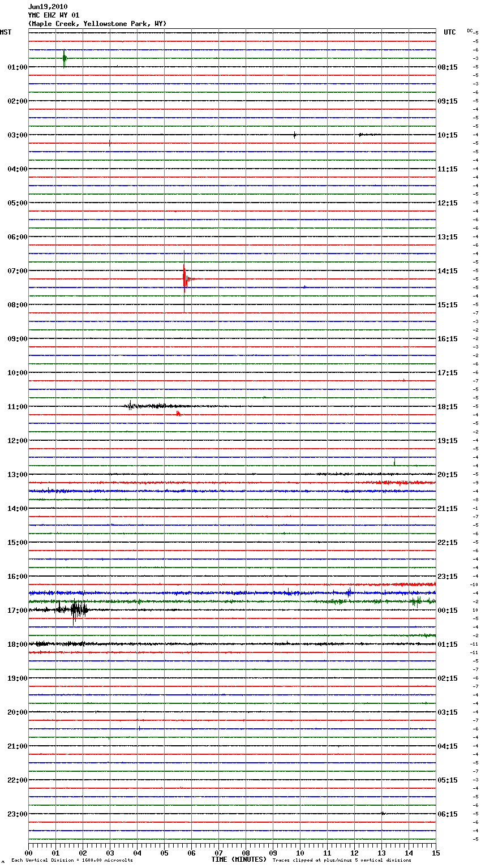Select the 17:00 MST time label

(x=18, y=611)
